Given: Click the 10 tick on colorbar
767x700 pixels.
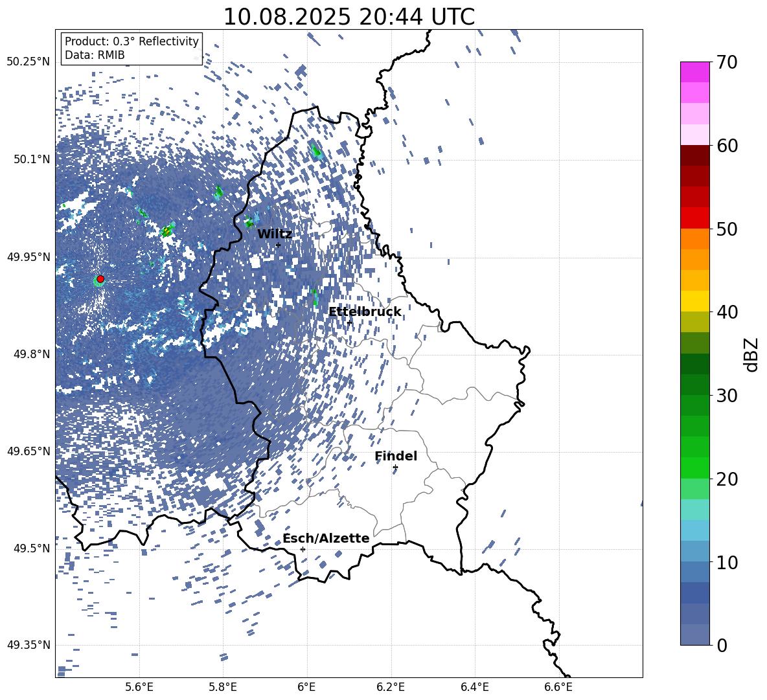Looking at the screenshot, I should click(x=727, y=562).
